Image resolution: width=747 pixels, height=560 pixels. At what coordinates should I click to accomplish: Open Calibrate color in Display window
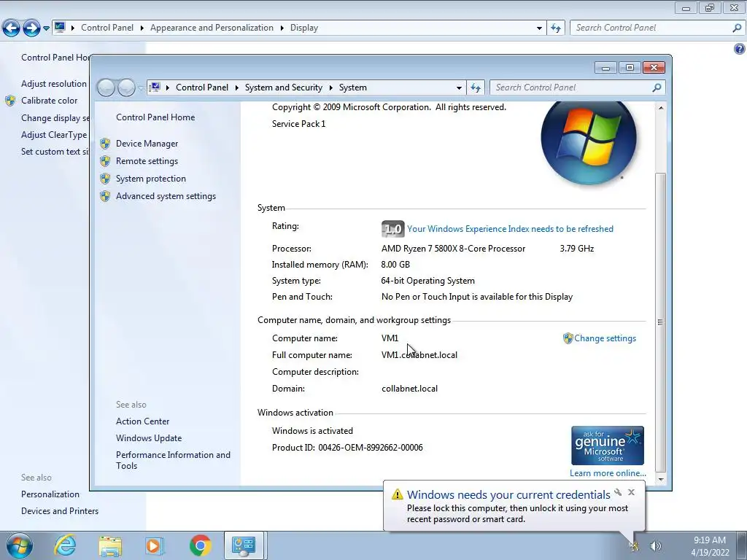49,101
